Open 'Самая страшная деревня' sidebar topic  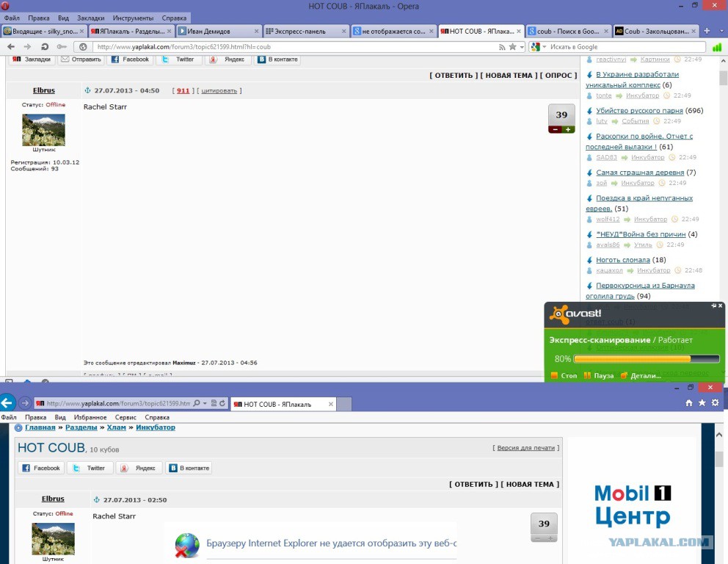pyautogui.click(x=640, y=173)
